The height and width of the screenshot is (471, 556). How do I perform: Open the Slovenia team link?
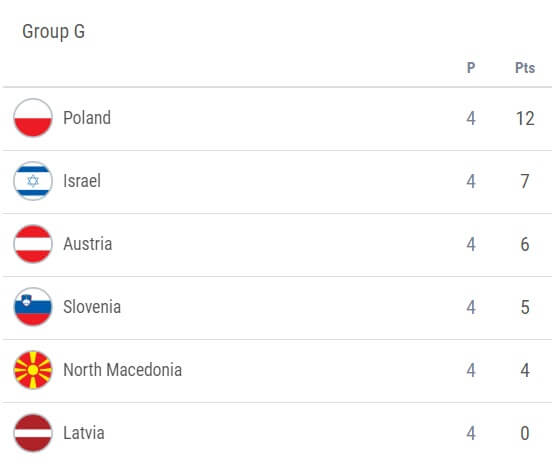pyautogui.click(x=92, y=307)
